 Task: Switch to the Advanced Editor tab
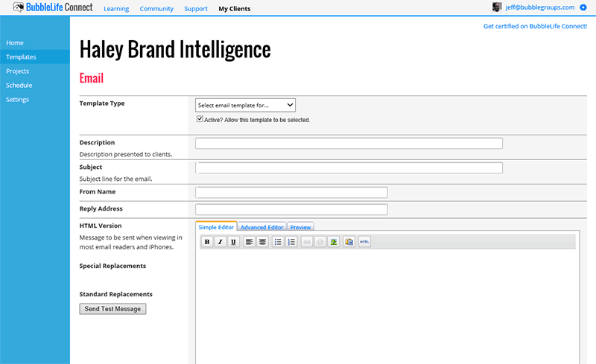click(262, 227)
